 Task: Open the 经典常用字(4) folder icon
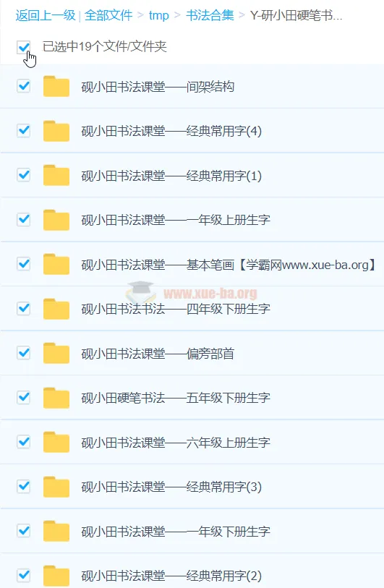(56, 131)
